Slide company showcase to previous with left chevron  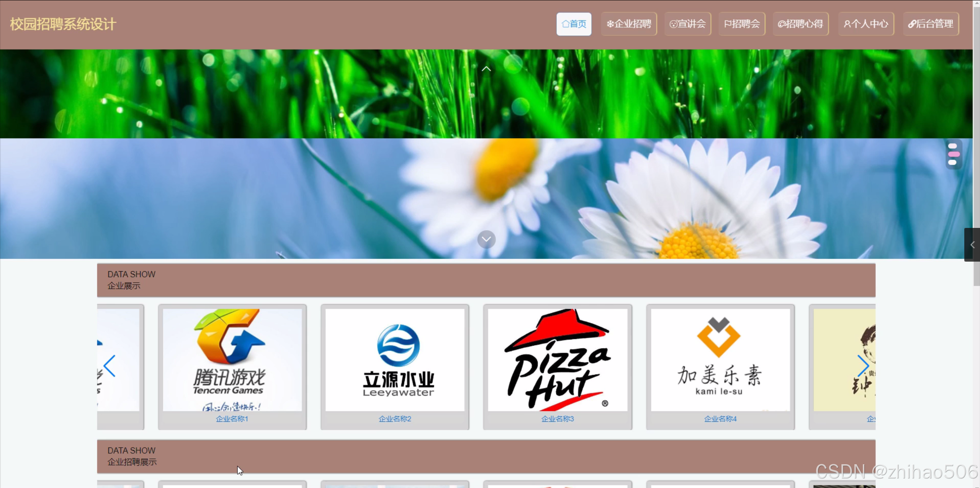[x=110, y=366]
